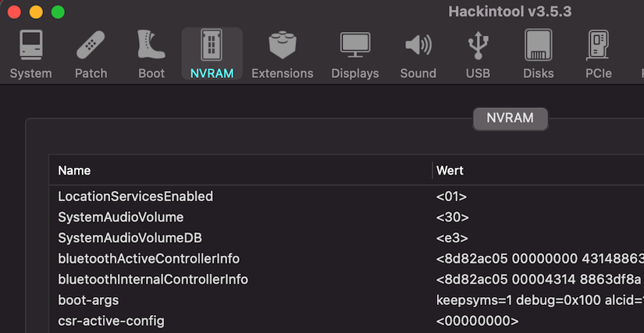Click the boot-args variable row
Viewport: 644px width, 333px height.
pos(88,299)
